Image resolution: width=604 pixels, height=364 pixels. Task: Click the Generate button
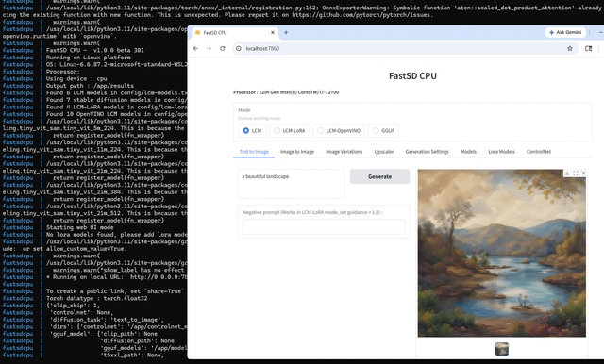379,176
